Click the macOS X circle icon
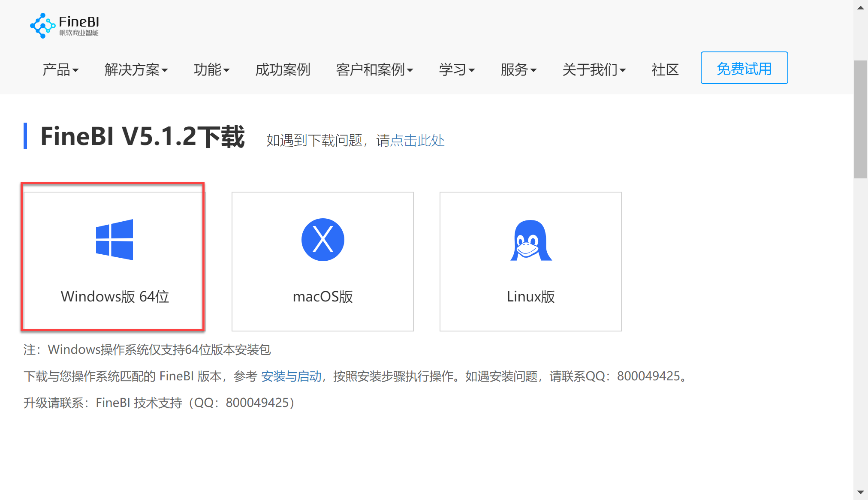Viewport: 868px width, 500px height. pos(322,240)
